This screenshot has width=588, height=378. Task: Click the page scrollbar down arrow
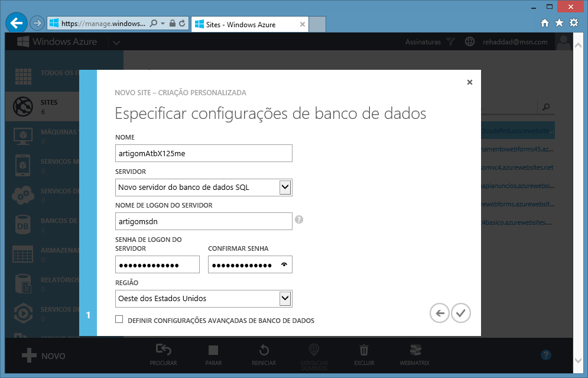[x=577, y=360]
